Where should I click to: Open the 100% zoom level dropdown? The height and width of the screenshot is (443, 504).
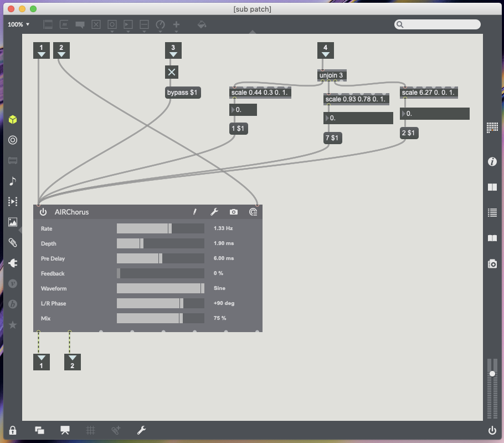(19, 24)
